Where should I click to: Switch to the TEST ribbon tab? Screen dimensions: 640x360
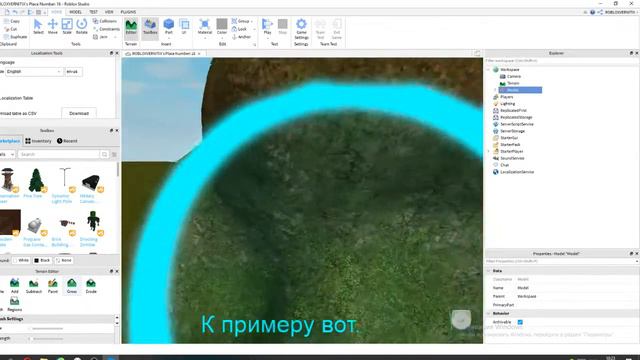pyautogui.click(x=93, y=12)
